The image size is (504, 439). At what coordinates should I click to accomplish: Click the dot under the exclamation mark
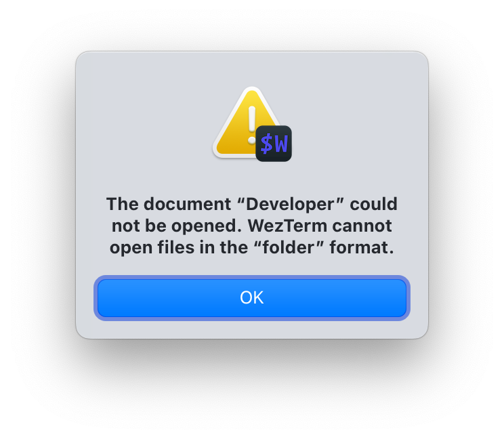[x=251, y=140]
